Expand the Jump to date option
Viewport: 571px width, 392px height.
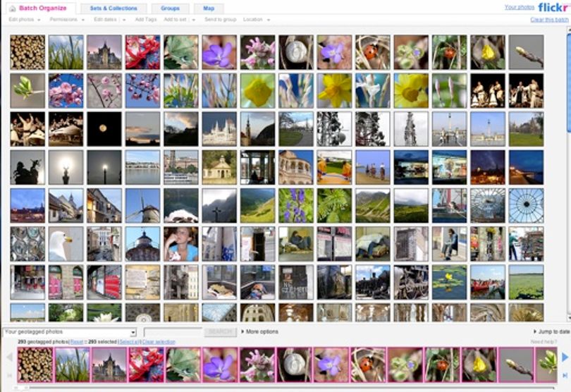pos(551,331)
